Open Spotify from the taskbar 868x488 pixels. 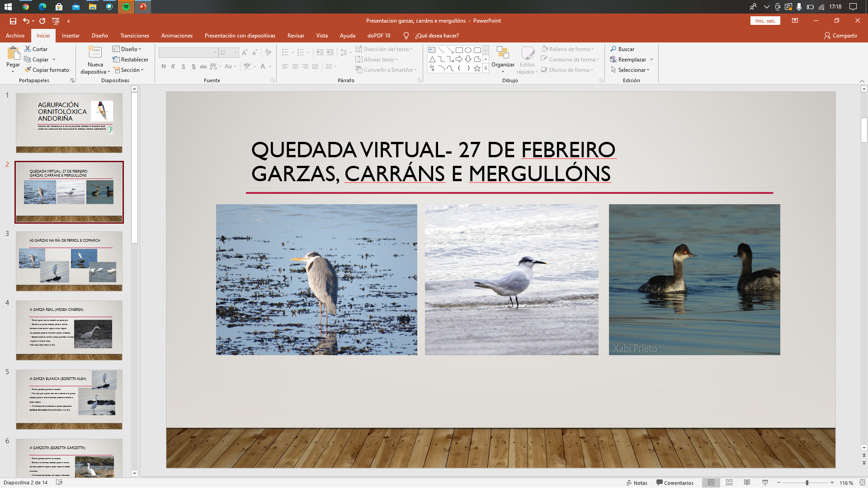(126, 7)
